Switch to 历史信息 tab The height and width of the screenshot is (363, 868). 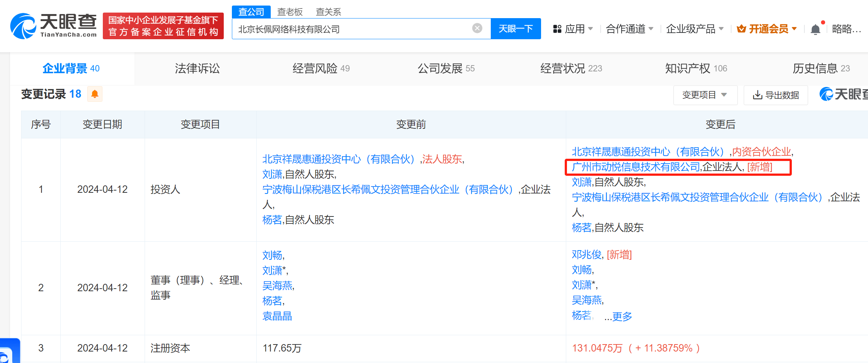click(x=821, y=68)
